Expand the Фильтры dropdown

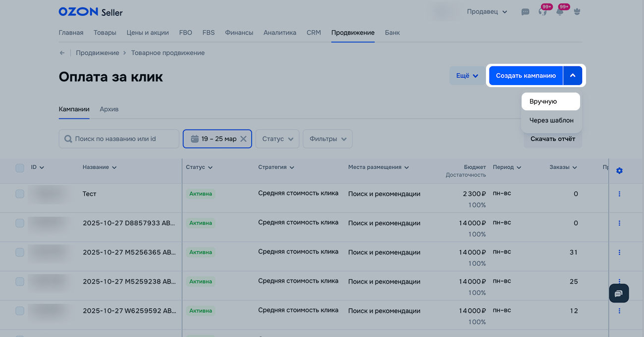[327, 139]
